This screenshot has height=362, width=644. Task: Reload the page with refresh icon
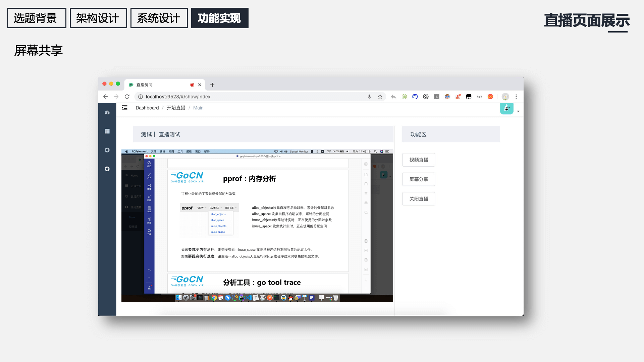(x=127, y=97)
